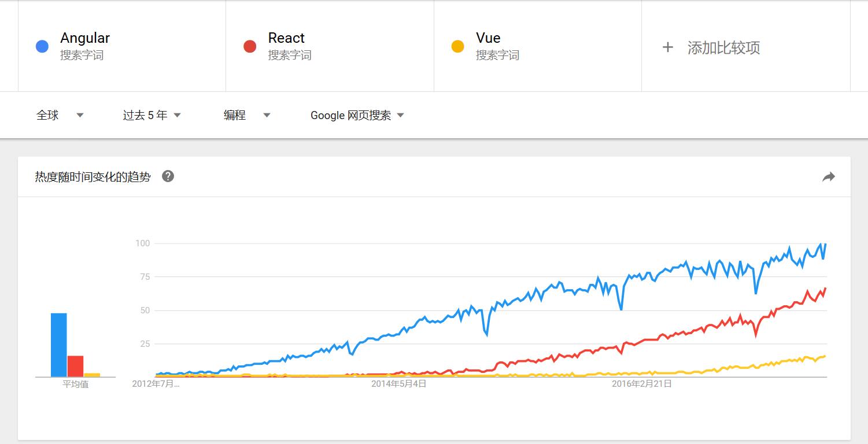Open the 编程 category dropdown
This screenshot has width=868, height=444.
(247, 115)
